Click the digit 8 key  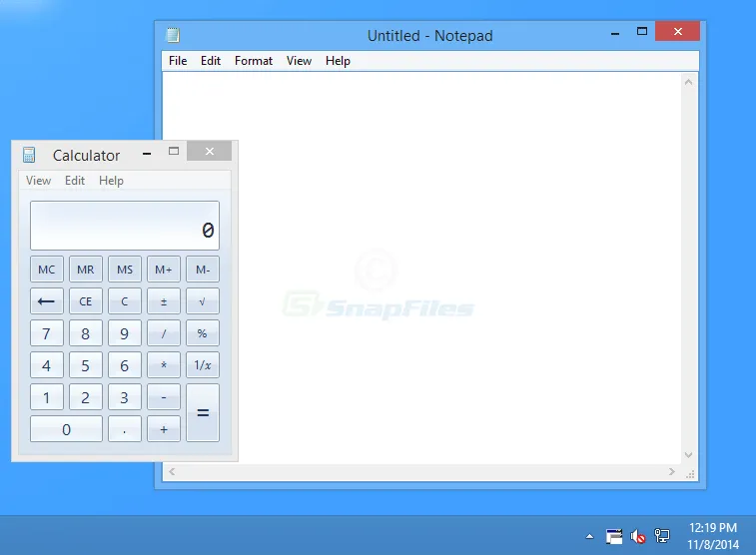86,333
